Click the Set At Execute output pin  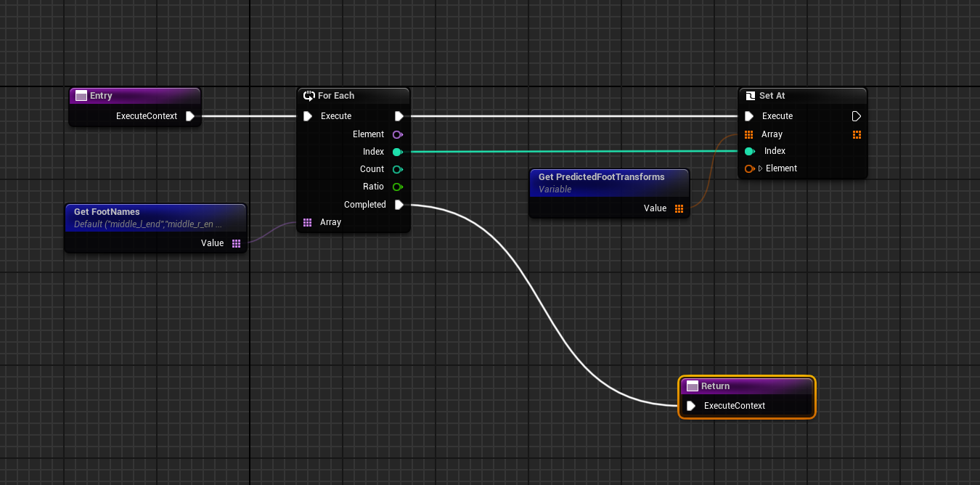(x=857, y=116)
